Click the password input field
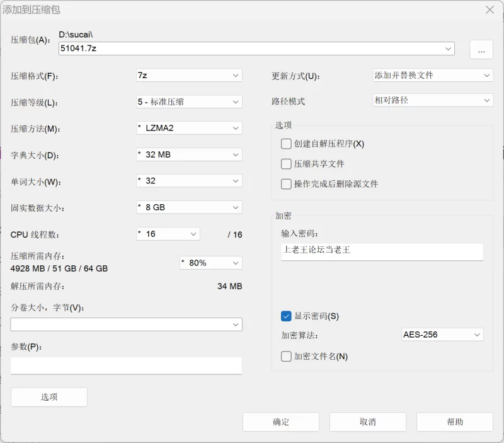Viewport: 504px width, 443px height. (x=382, y=250)
